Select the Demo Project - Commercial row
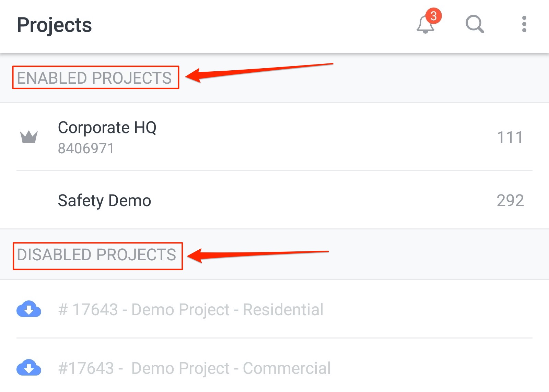 (274, 367)
